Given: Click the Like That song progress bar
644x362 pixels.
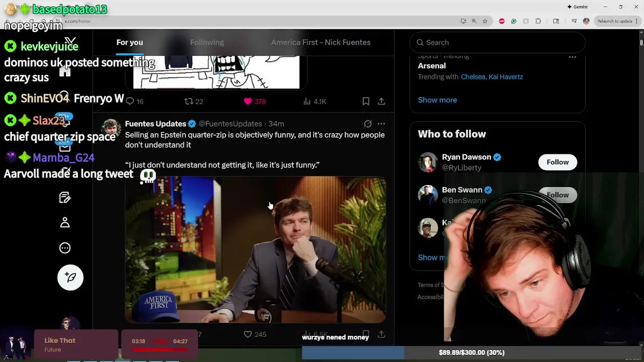Looking at the screenshot, I should tap(159, 349).
